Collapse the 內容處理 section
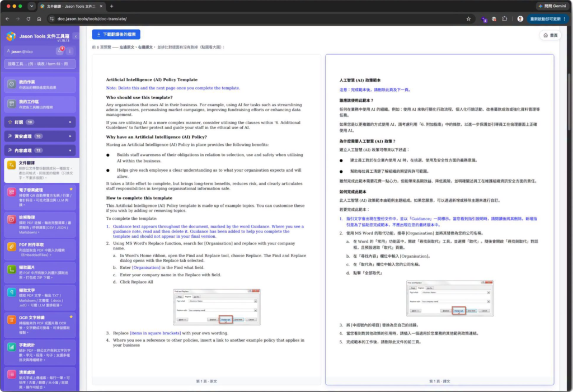 (x=40, y=150)
